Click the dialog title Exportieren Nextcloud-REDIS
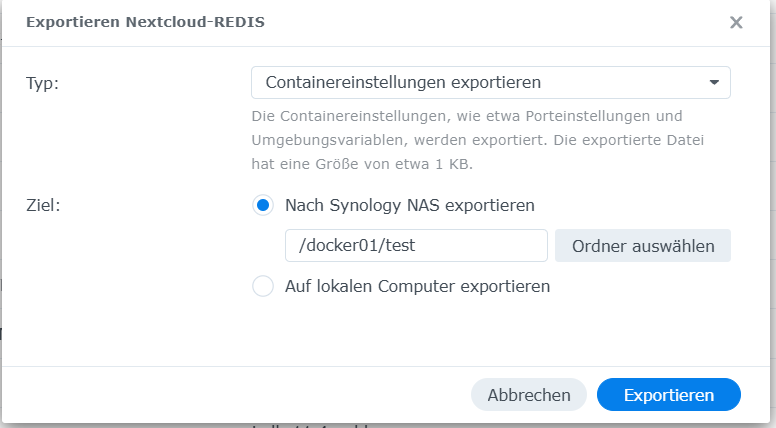 click(146, 22)
